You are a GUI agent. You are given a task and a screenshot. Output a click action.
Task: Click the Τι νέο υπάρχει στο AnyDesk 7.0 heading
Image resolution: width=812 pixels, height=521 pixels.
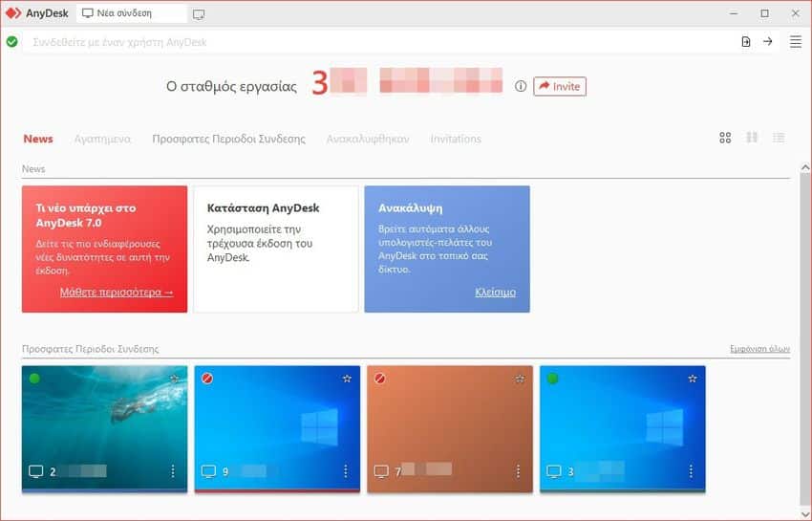pyautogui.click(x=86, y=215)
